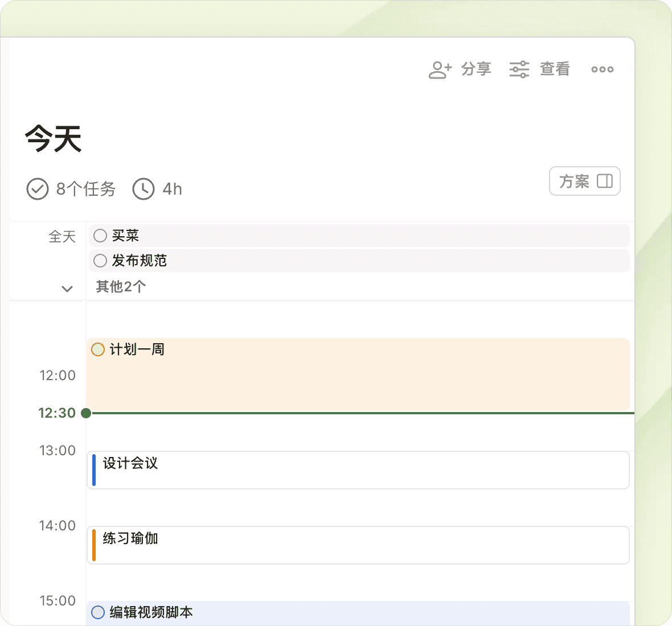
Task: Click the clock icon beside 4h
Action: [x=143, y=189]
